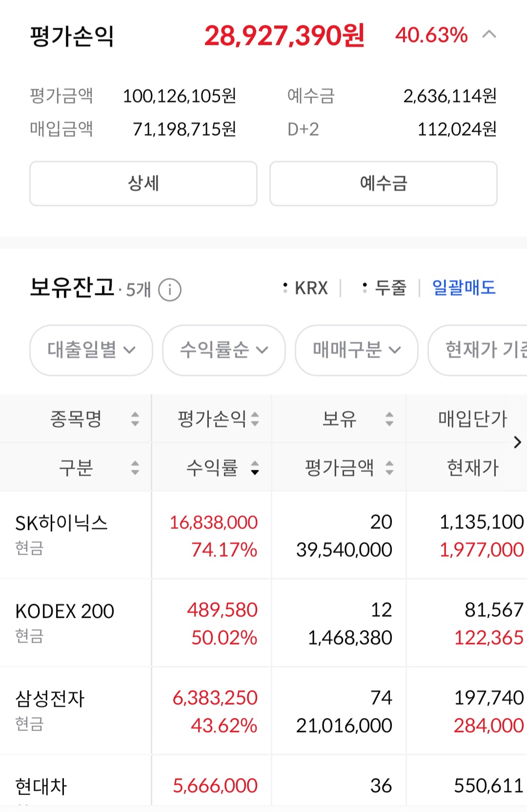Select the 삼성전자 holding row
The width and height of the screenshot is (527, 812).
263,711
